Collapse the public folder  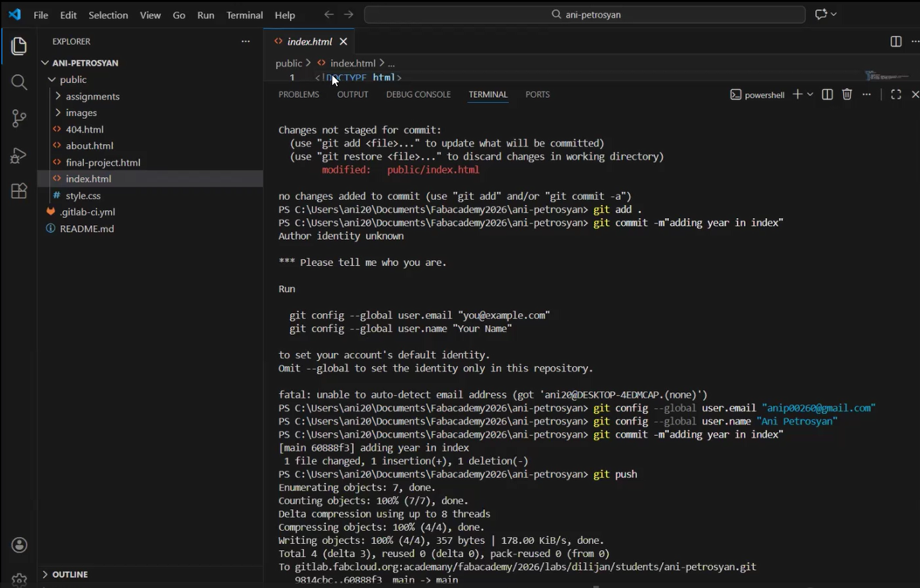tap(73, 80)
